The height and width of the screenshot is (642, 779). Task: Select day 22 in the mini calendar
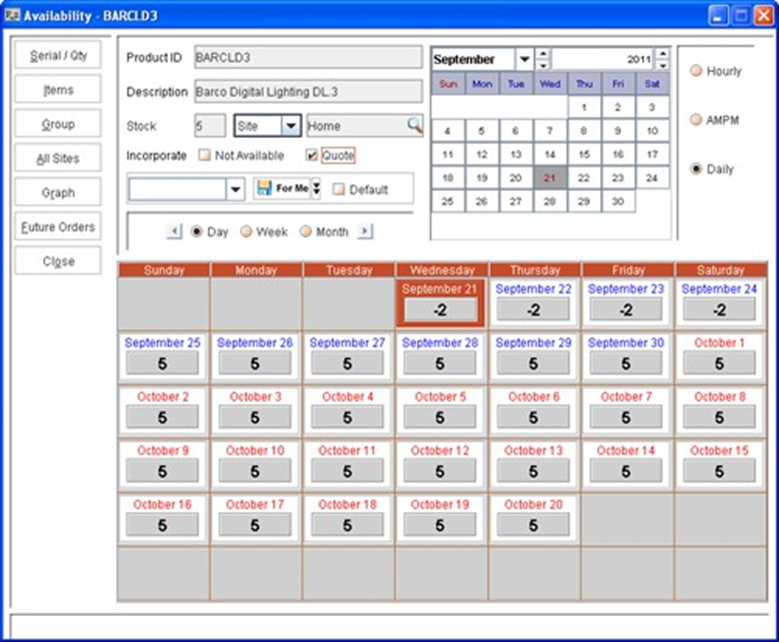pyautogui.click(x=584, y=177)
